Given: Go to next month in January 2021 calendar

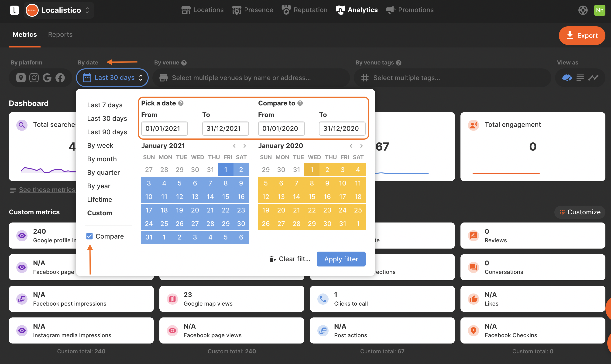Looking at the screenshot, I should point(245,146).
